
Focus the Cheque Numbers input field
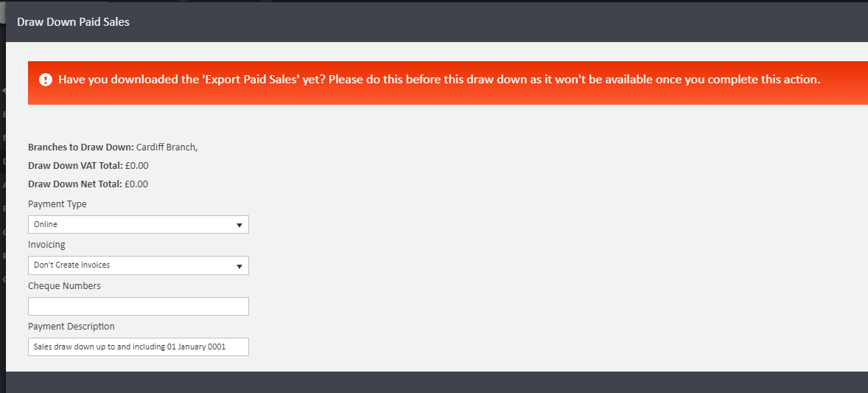[139, 306]
